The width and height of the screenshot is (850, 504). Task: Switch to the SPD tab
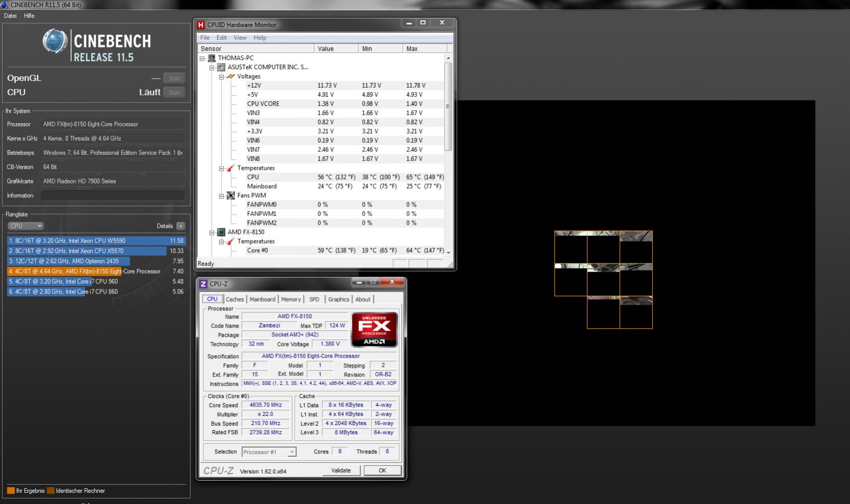point(314,300)
